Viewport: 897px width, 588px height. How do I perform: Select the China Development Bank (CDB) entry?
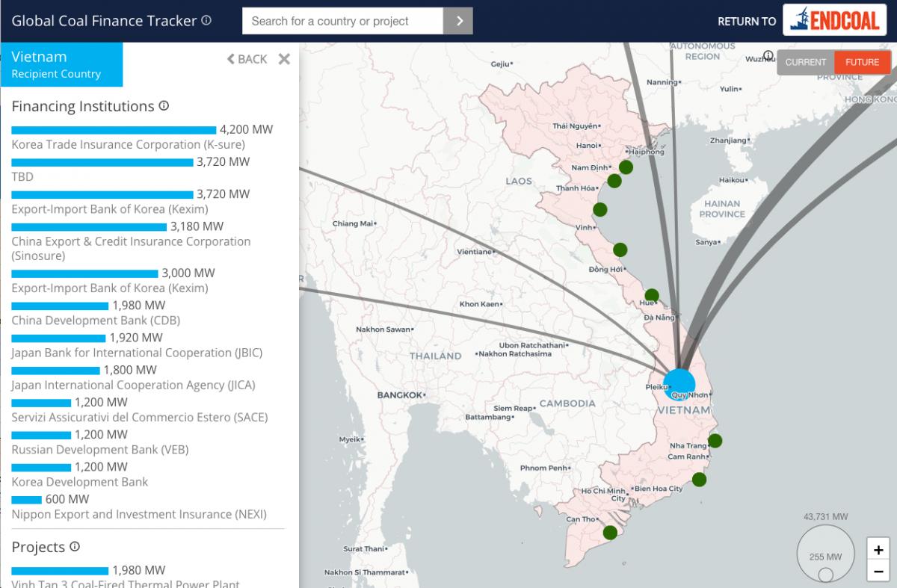96,321
